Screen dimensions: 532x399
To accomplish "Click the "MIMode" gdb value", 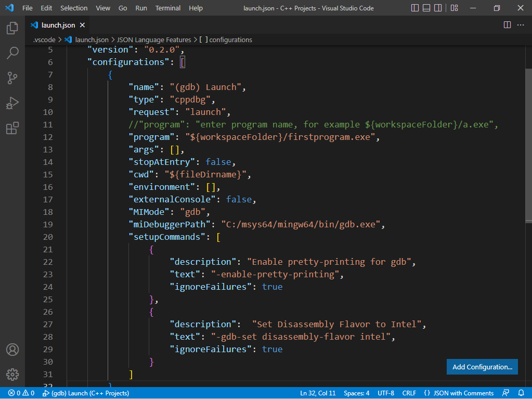I will tap(193, 212).
